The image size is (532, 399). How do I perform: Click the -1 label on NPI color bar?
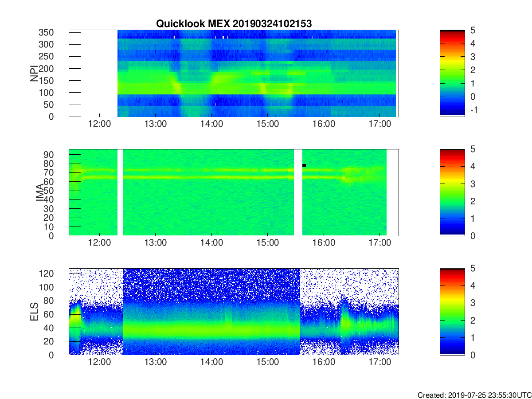tap(473, 110)
